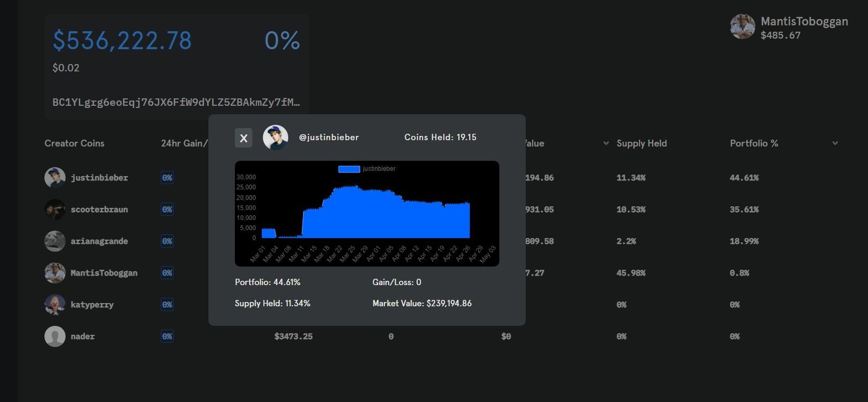Click arianagrande portfolio 18.99% cell
868x402 pixels.
[744, 241]
